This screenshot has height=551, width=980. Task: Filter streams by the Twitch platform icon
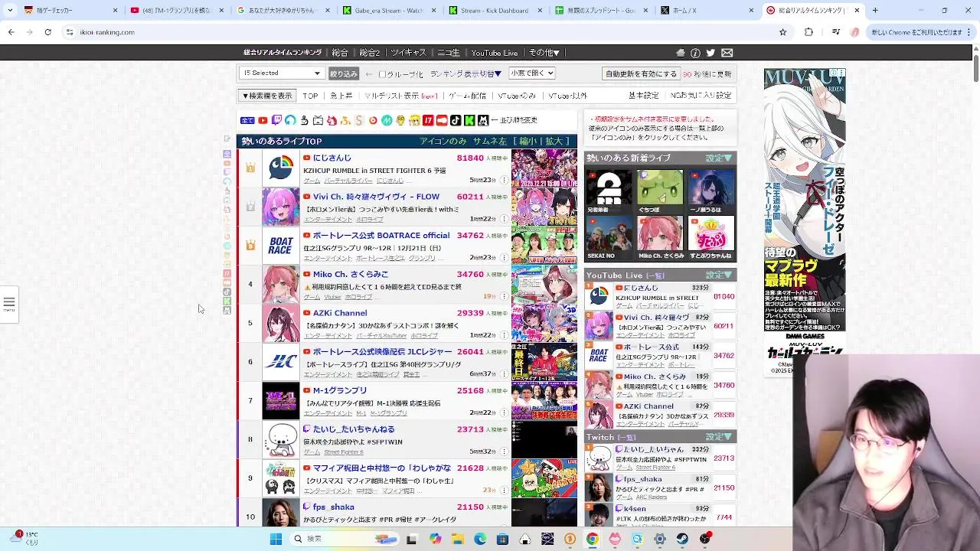(x=276, y=120)
